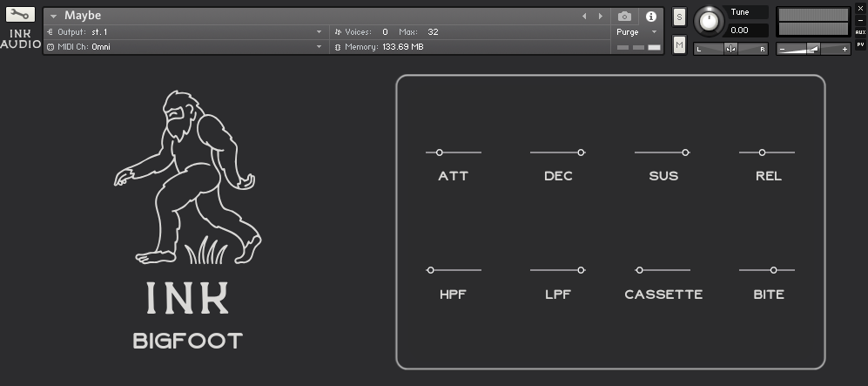This screenshot has width=868, height=386.
Task: Click the AUX button in header
Action: pos(860,32)
